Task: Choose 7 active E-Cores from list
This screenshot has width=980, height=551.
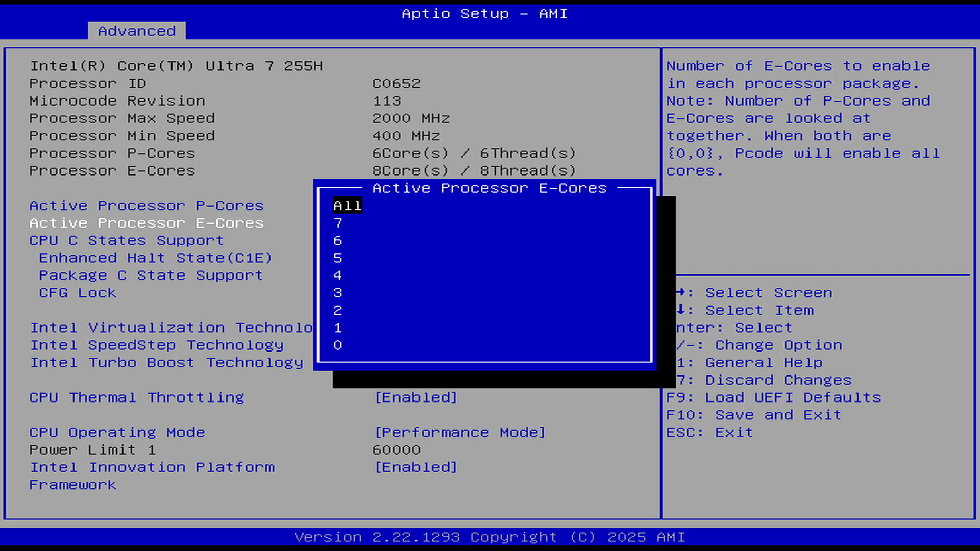Action: (338, 223)
